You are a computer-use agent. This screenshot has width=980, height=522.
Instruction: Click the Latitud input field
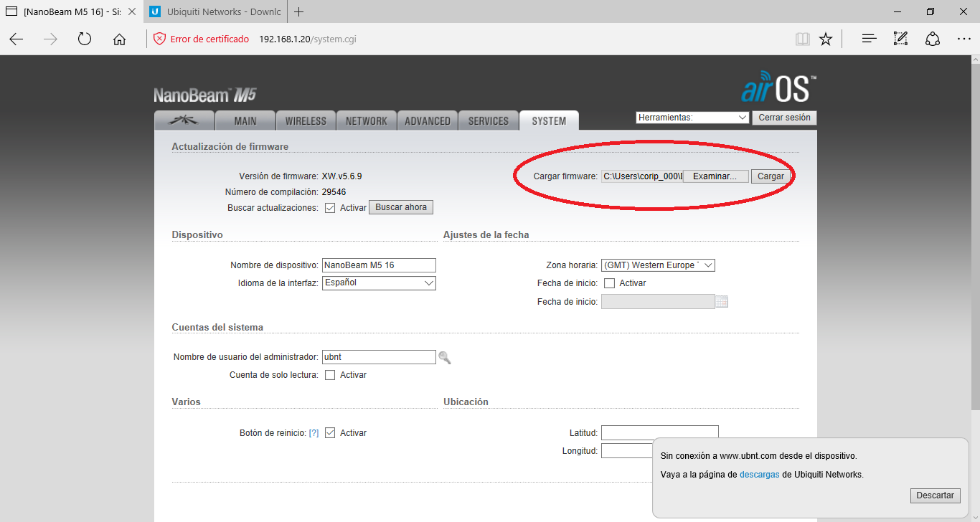point(659,432)
